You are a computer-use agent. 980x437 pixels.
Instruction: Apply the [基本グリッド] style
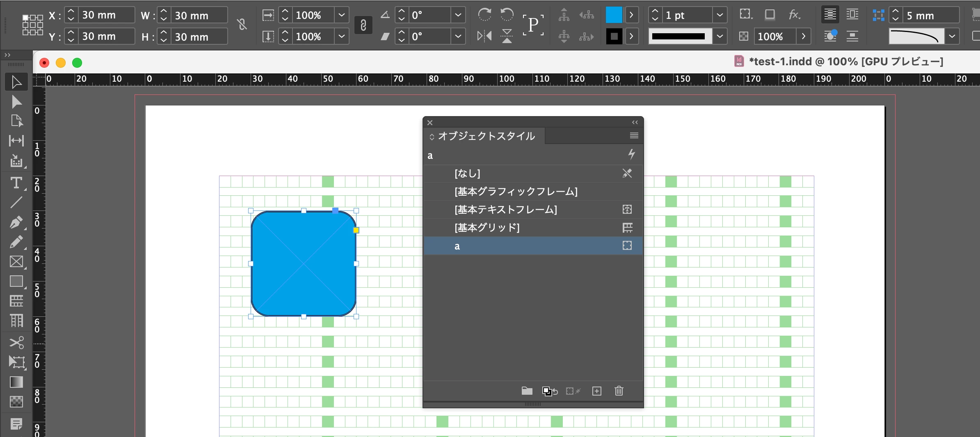click(533, 228)
